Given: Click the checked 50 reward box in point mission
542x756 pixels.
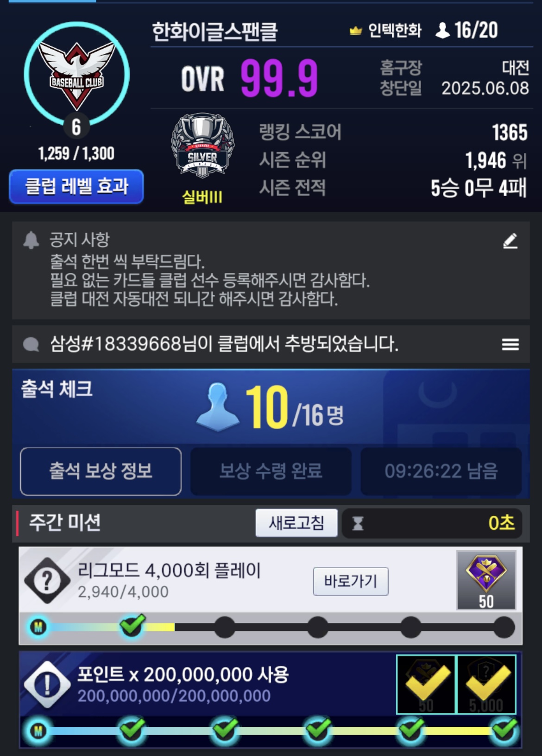Looking at the screenshot, I should [x=426, y=684].
